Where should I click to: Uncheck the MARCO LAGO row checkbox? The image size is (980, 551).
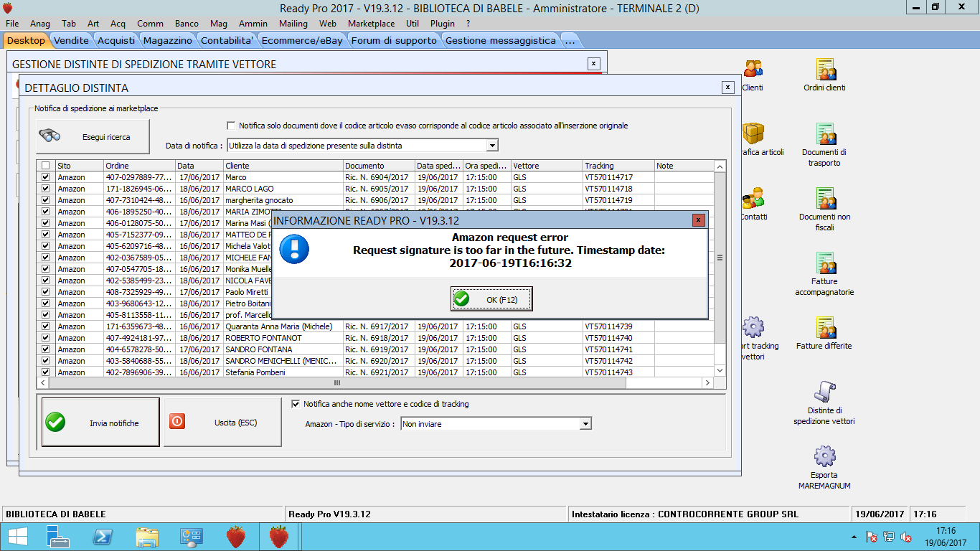tap(46, 189)
